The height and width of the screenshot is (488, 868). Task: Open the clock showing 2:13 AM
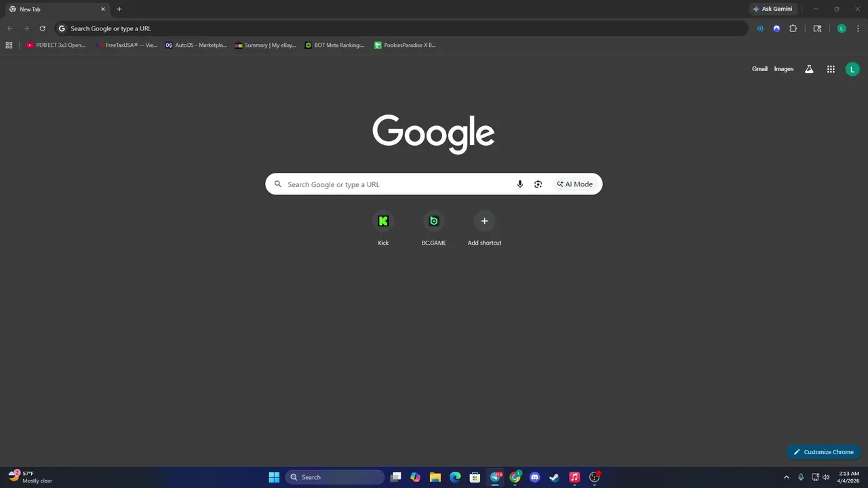849,477
